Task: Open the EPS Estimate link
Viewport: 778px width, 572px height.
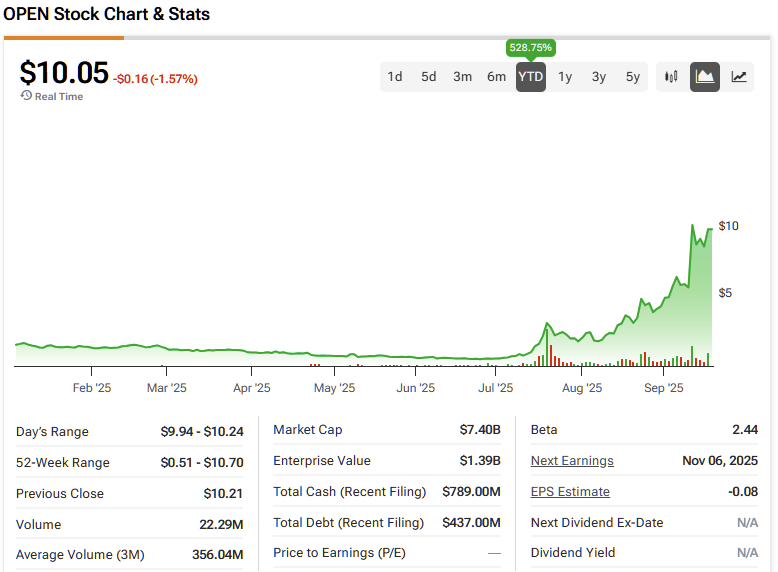Action: (x=570, y=492)
